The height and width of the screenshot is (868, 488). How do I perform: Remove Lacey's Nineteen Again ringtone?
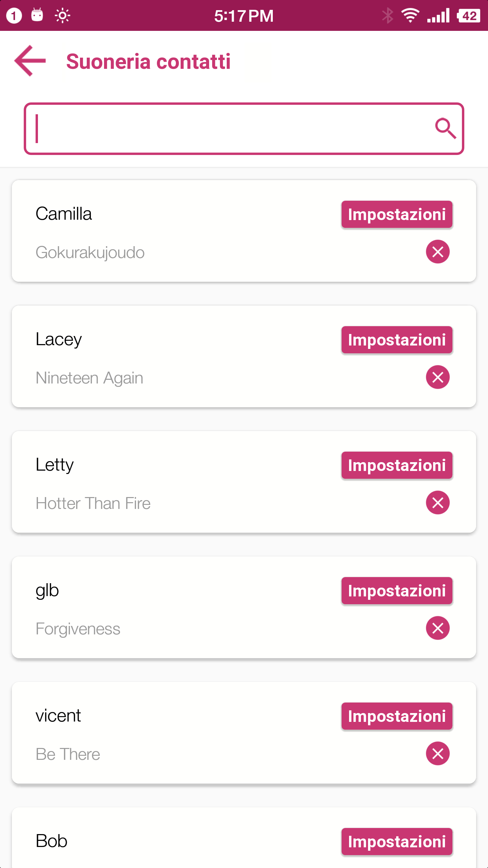[x=438, y=377]
